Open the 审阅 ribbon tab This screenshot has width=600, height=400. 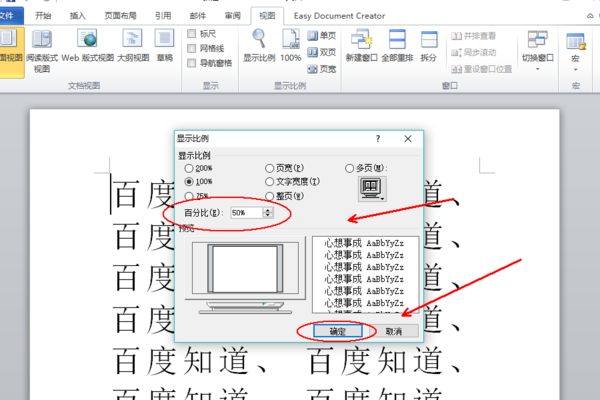point(232,16)
